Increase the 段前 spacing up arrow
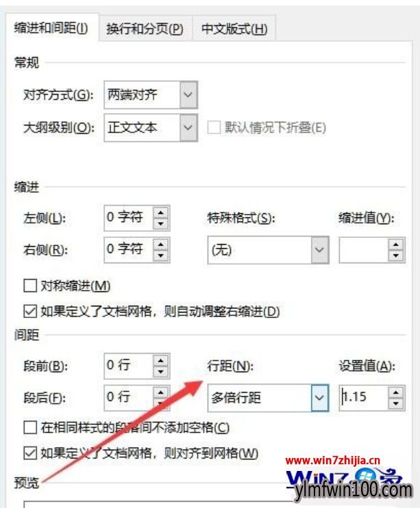The height and width of the screenshot is (508, 420). click(161, 361)
